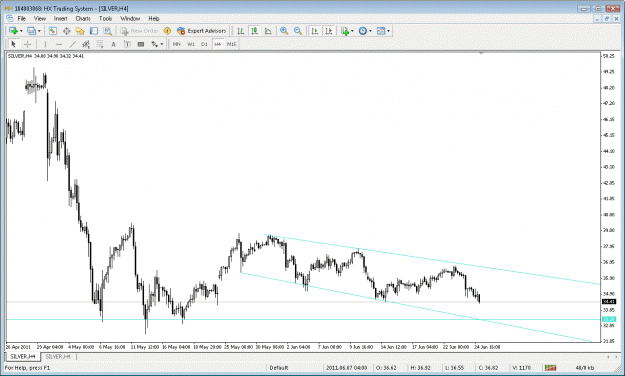This screenshot has width=625, height=376.
Task: Click the 'V: 1170' volume status entry
Action: pos(521,368)
